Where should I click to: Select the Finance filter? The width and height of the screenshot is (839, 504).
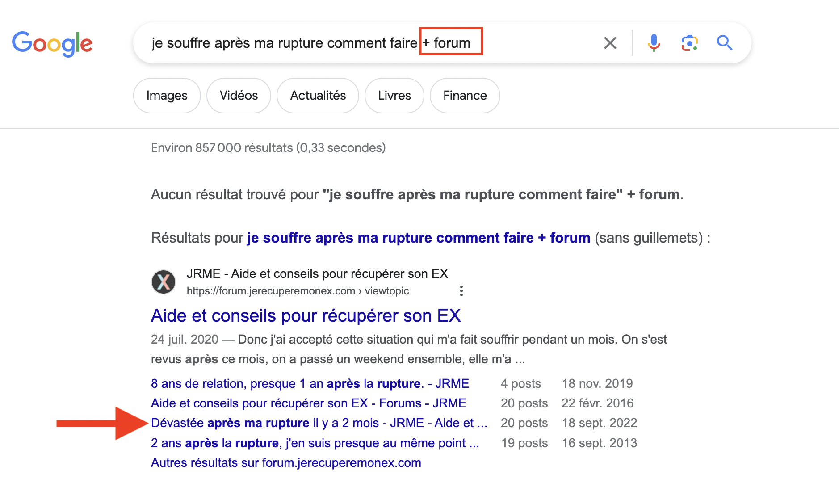pos(465,96)
